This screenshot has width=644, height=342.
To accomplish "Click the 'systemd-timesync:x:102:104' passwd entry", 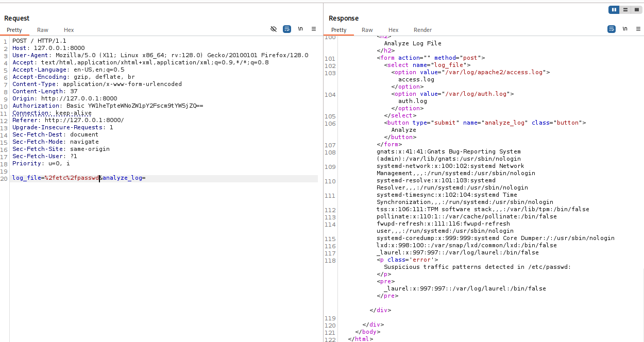I will pyautogui.click(x=465, y=199).
